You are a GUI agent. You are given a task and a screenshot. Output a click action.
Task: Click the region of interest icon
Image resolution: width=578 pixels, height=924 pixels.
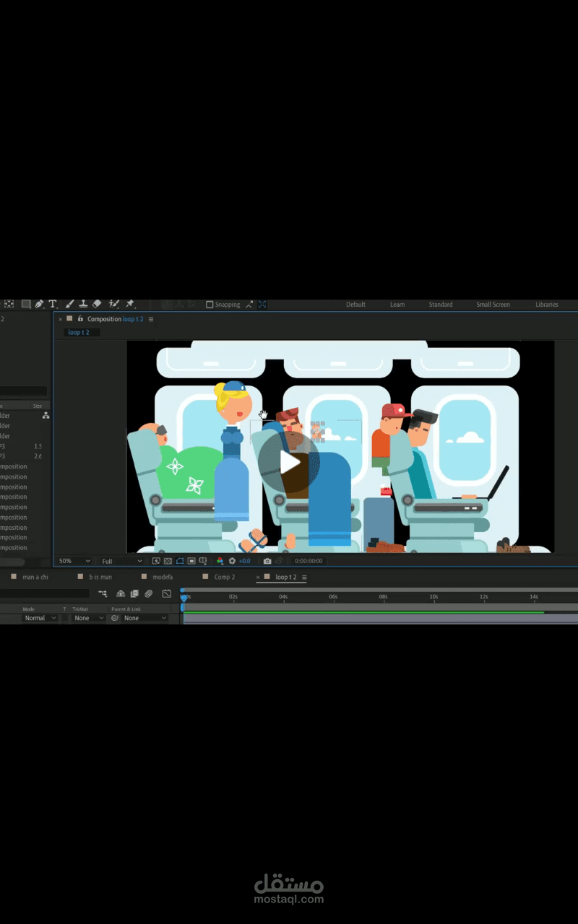click(191, 561)
